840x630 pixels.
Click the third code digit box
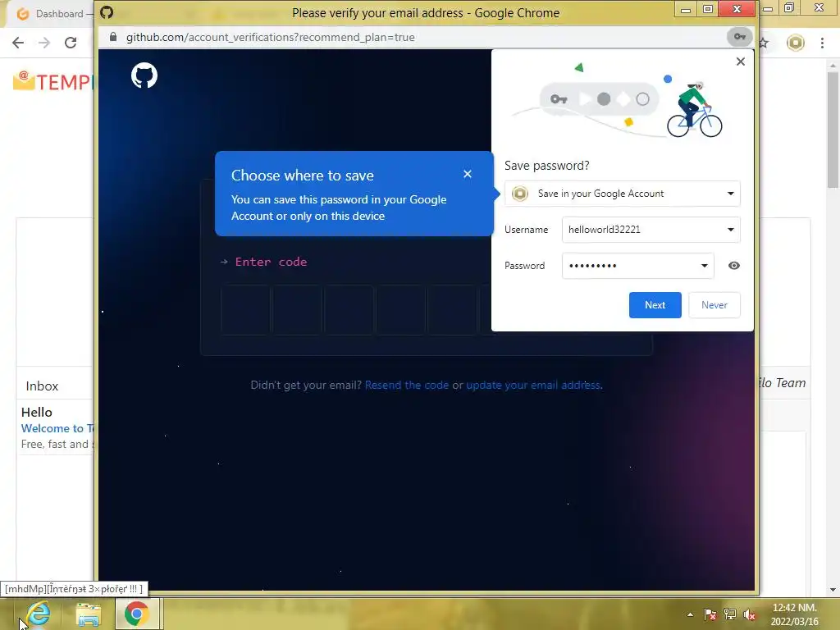348,310
